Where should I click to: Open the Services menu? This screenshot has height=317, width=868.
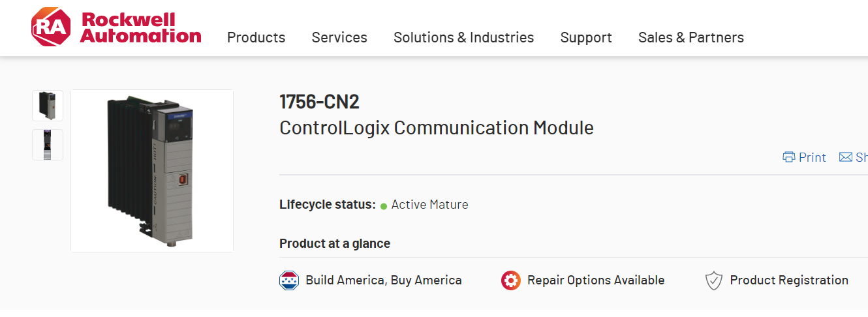coord(339,38)
